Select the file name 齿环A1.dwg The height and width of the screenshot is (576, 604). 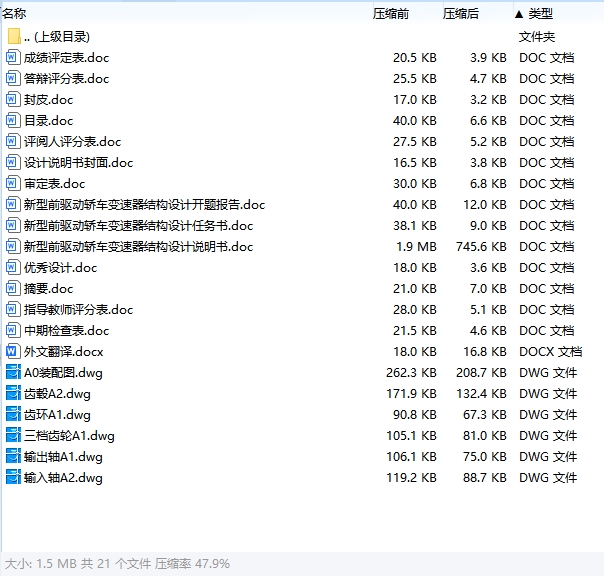(x=57, y=415)
